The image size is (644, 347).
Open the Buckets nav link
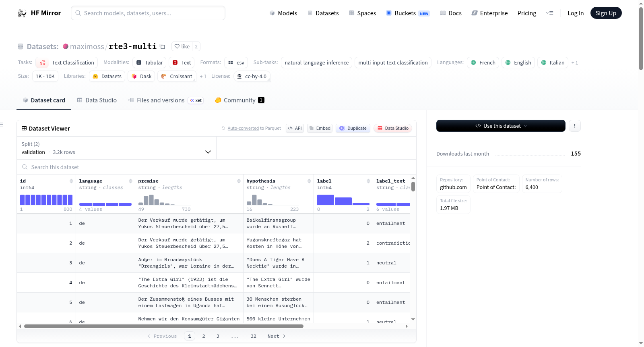point(408,13)
